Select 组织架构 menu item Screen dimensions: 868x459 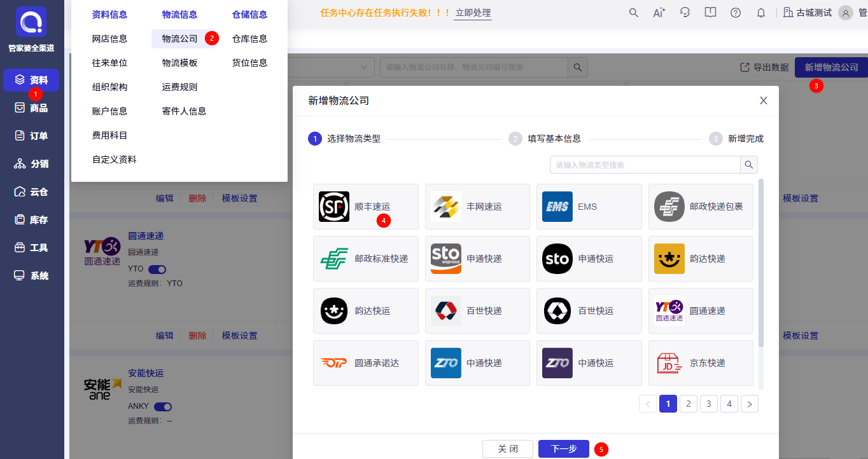[110, 87]
